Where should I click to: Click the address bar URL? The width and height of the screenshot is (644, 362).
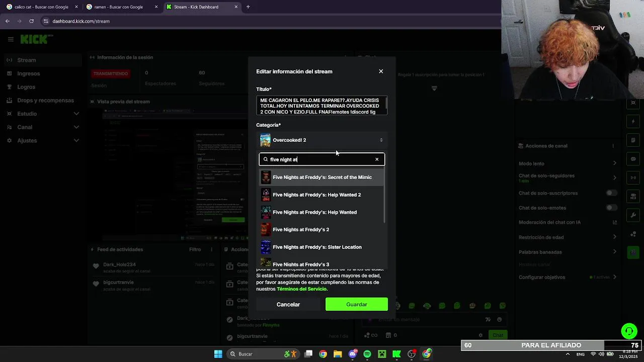click(x=81, y=21)
